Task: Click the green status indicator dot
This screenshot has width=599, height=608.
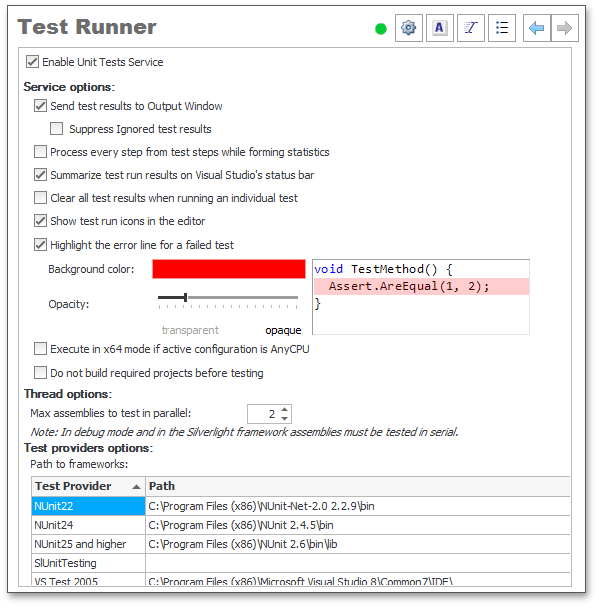Action: coord(381,29)
